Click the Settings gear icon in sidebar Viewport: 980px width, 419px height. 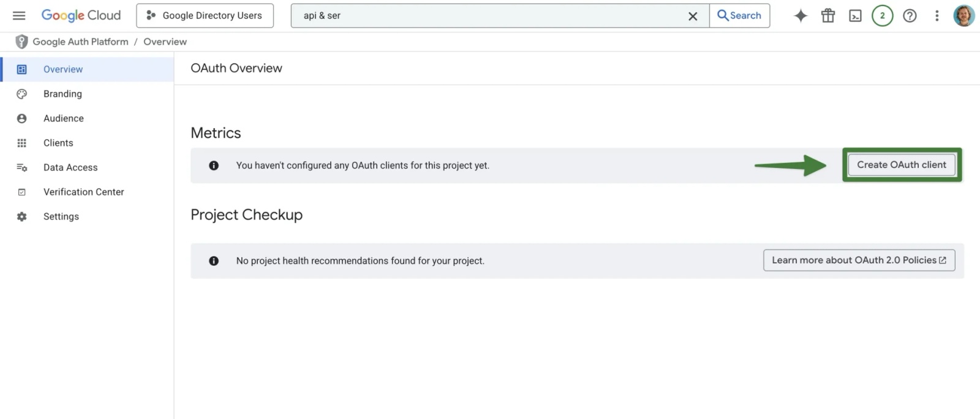coord(21,216)
